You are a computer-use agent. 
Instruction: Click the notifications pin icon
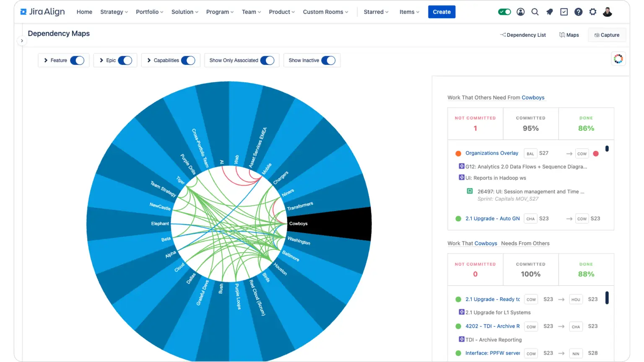pos(549,12)
